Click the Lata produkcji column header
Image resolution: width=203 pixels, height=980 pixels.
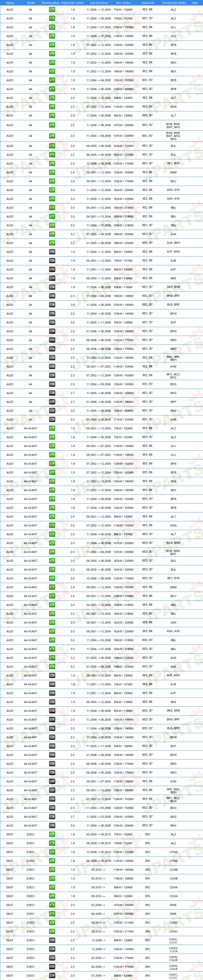99,3
